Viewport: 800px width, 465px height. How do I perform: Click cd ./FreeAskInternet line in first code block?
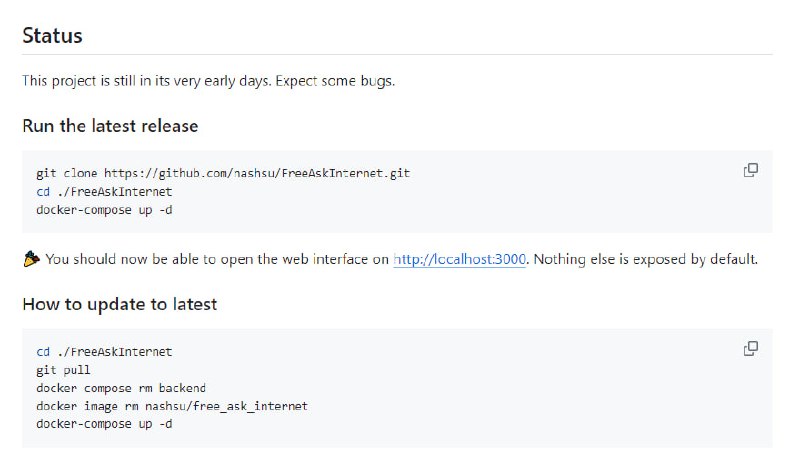coord(104,191)
